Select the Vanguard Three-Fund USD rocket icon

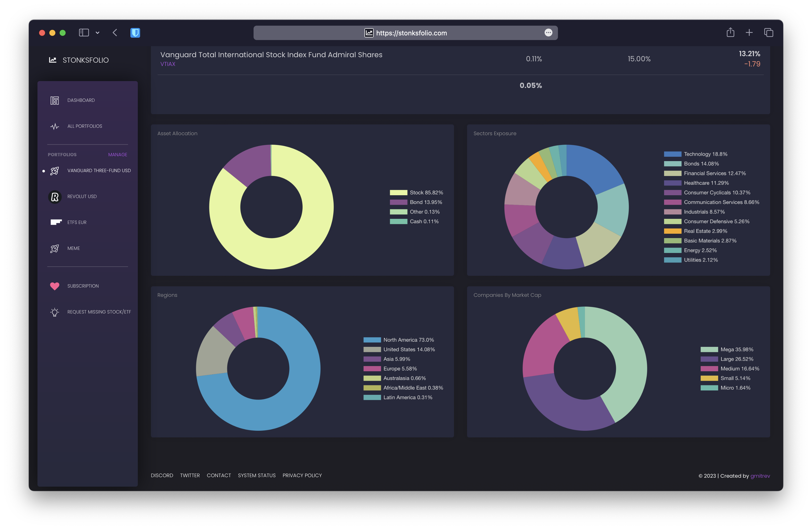point(55,171)
